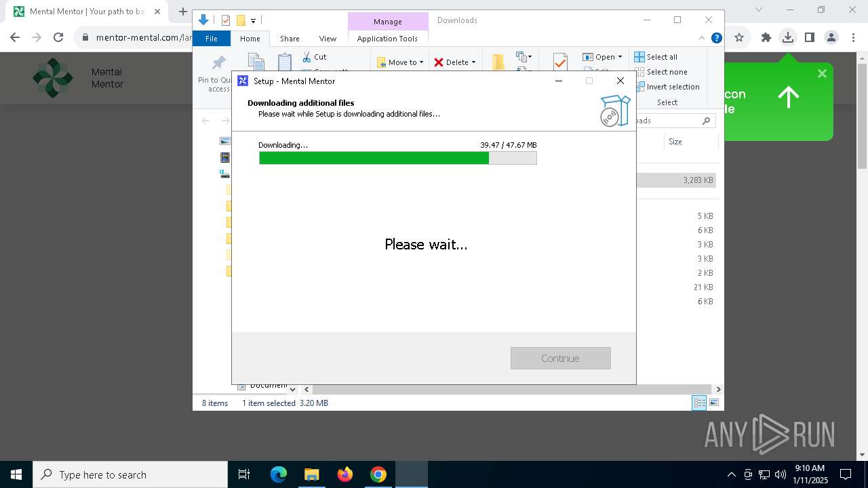Open Customize Quick Access Toolbar dropdown
Viewport: 868px width, 488px height.
[x=253, y=21]
